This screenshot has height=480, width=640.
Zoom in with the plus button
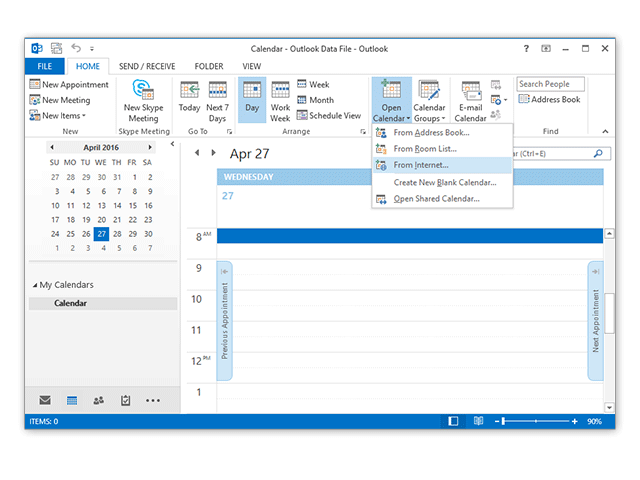(575, 421)
